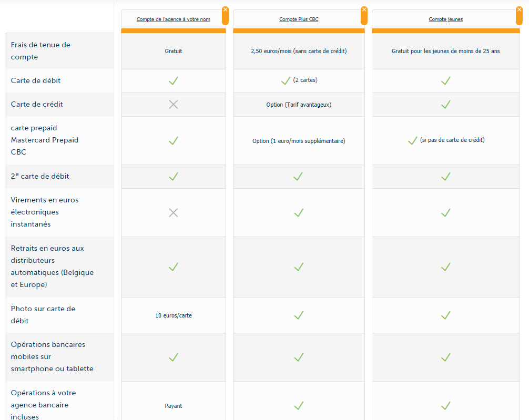
Task: Click Compte Plus checkmark beside '(2 cartes)'
Action: [x=286, y=81]
